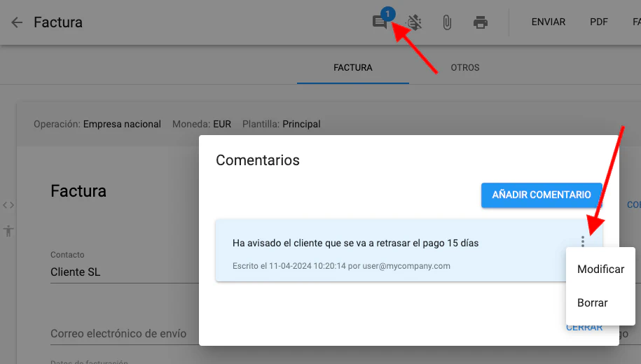This screenshot has width=641, height=364.
Task: Click the code brackets icon on left edge
Action: tap(8, 205)
